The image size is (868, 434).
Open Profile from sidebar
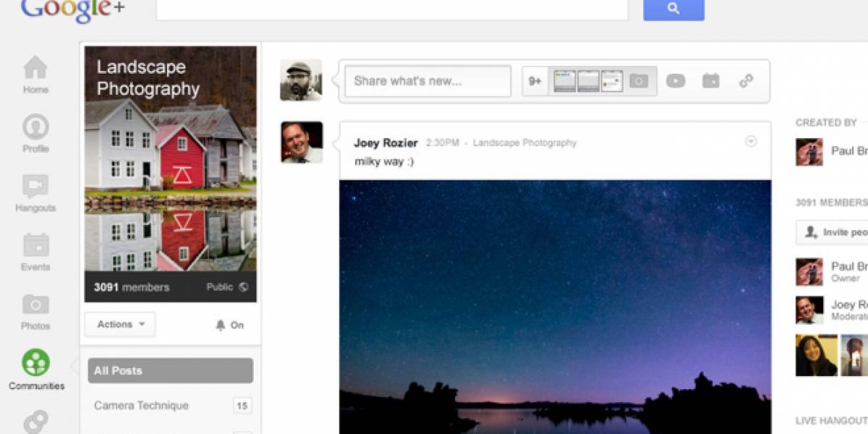click(x=35, y=135)
